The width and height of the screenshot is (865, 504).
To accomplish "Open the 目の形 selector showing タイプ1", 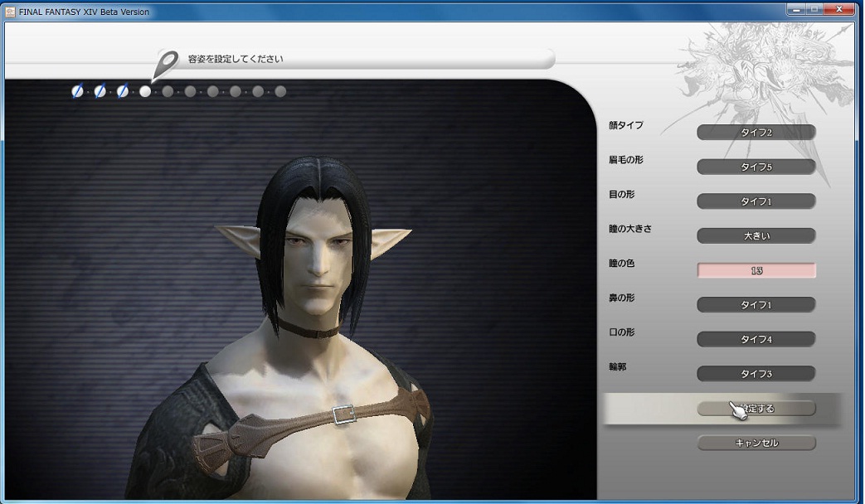I will click(x=756, y=201).
